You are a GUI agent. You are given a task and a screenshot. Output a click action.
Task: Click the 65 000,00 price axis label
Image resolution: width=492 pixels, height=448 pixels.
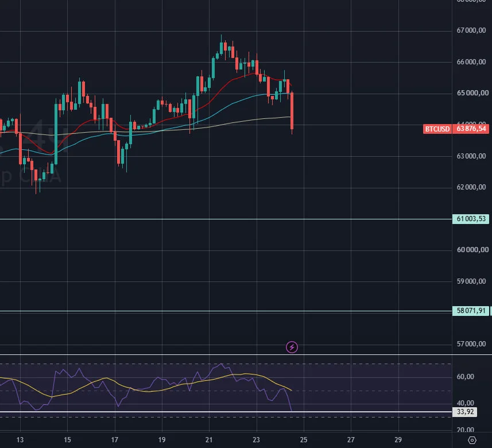472,93
